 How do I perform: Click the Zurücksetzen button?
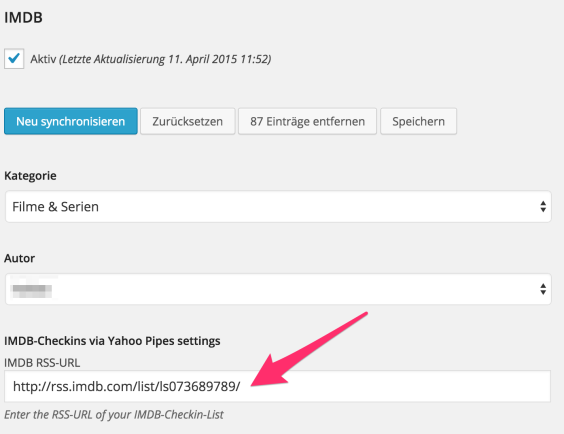pos(187,121)
